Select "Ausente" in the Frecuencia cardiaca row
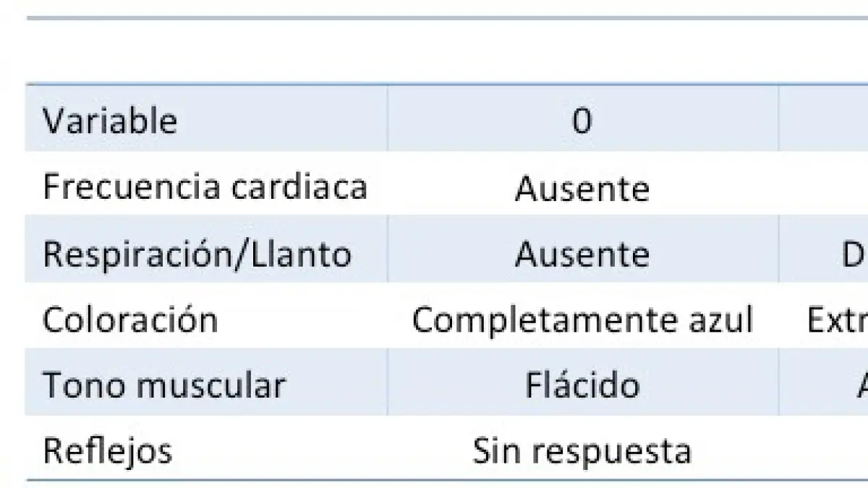Screen dimensions: 868x488 pos(582,189)
